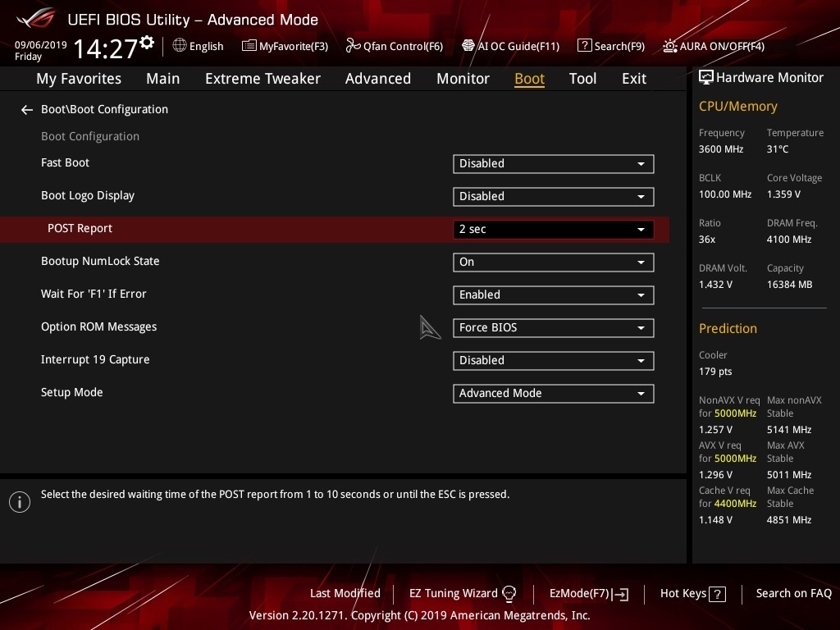Click the info icon beside help text
840x630 pixels.
pos(20,502)
